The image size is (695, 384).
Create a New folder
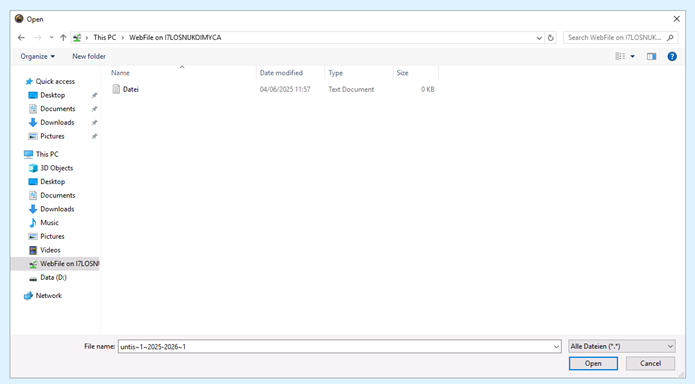[x=89, y=56]
